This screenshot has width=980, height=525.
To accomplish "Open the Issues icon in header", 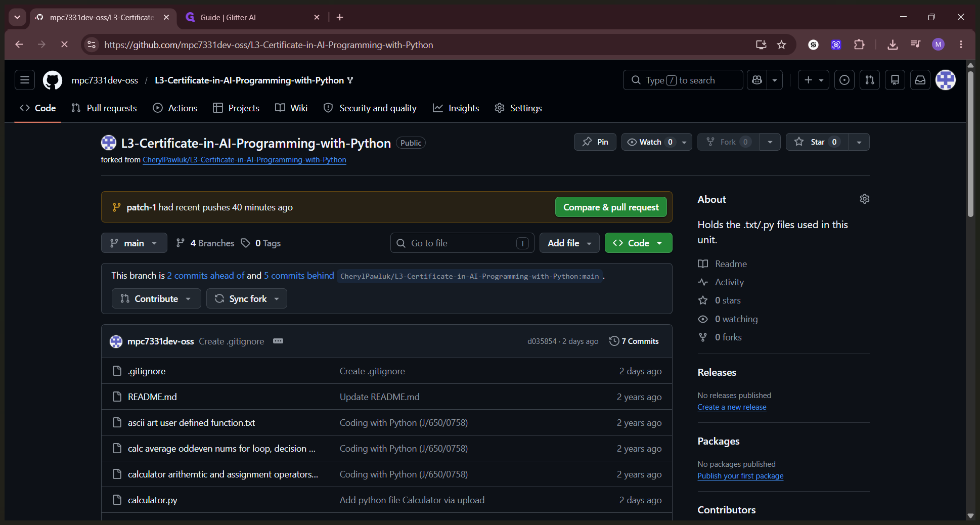I will click(844, 80).
